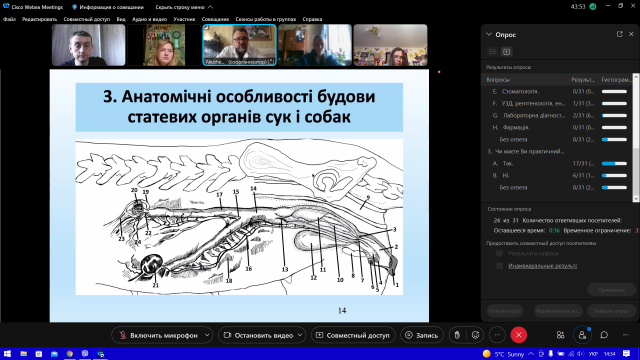Screen dimensions: 640x360
Task: Open Windows notification center icon
Action: 627,353
